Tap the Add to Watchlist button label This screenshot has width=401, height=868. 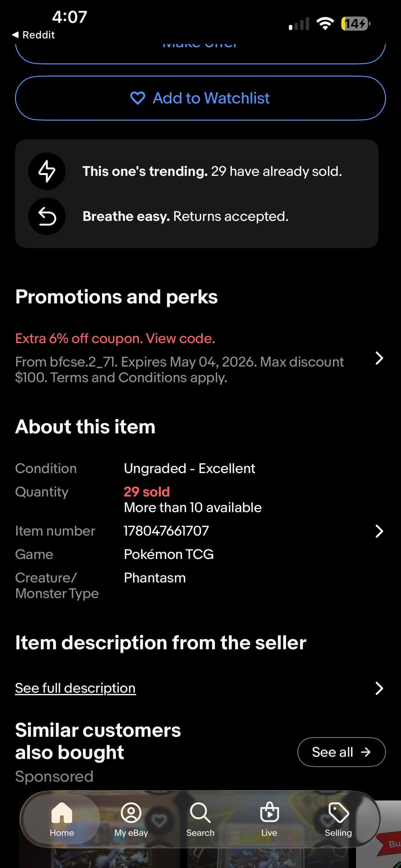(211, 98)
